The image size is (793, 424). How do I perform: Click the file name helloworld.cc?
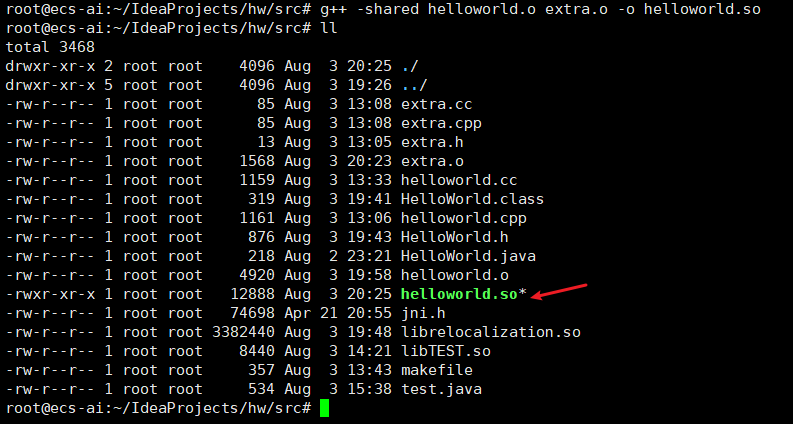459,180
